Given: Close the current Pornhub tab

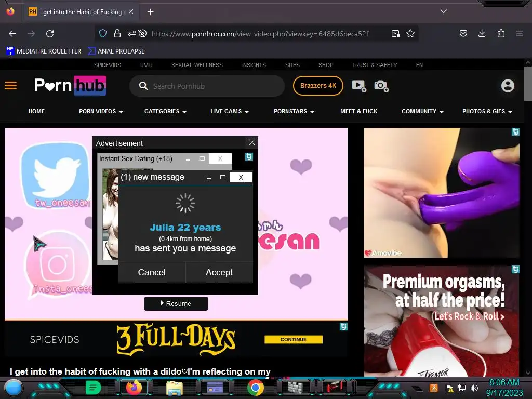Looking at the screenshot, I should click(131, 11).
